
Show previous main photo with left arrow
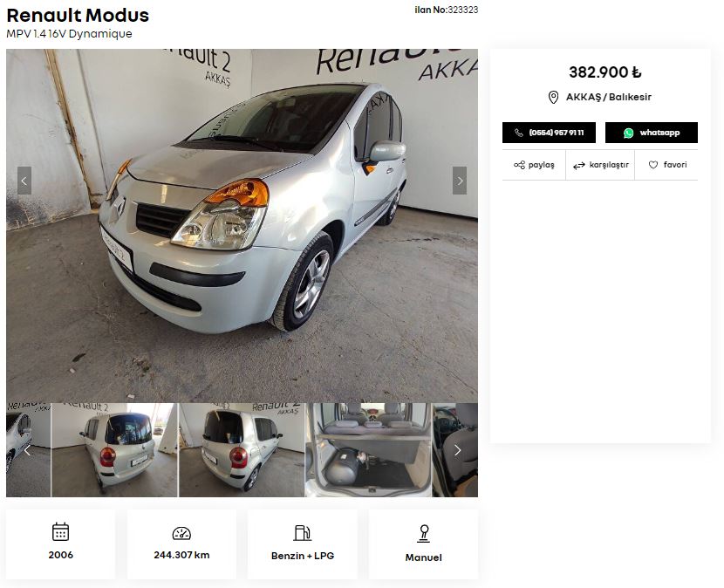click(24, 181)
